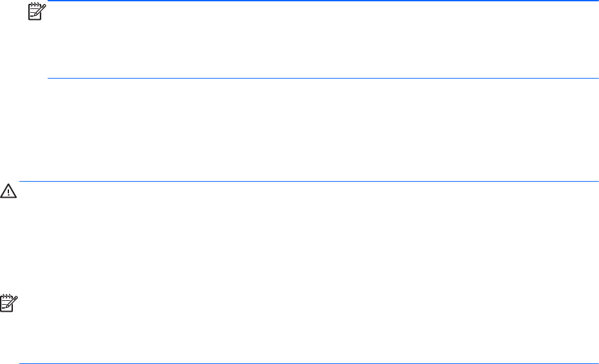The image size is (599, 364).
Task: Click the right end of the bottom blue line
Action: (x=596, y=363)
